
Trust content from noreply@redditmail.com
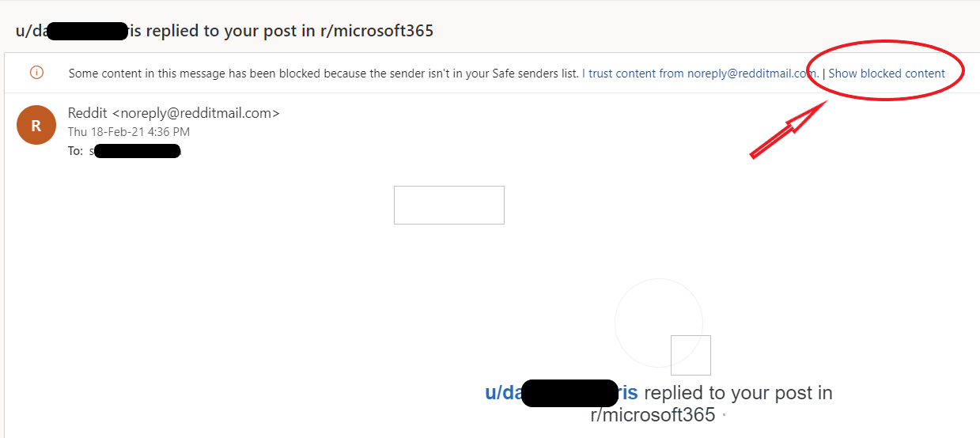tap(700, 74)
